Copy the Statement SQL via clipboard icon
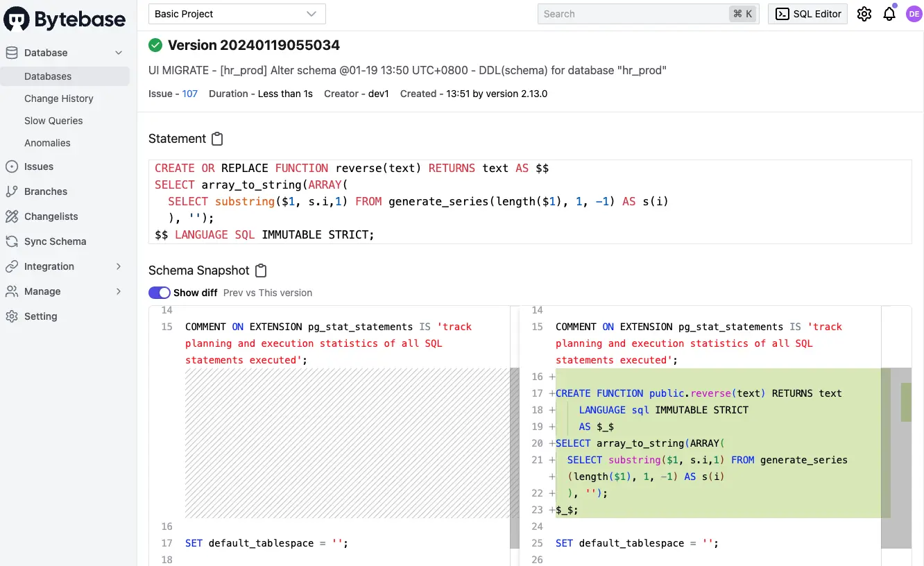The height and width of the screenshot is (566, 924). [217, 139]
